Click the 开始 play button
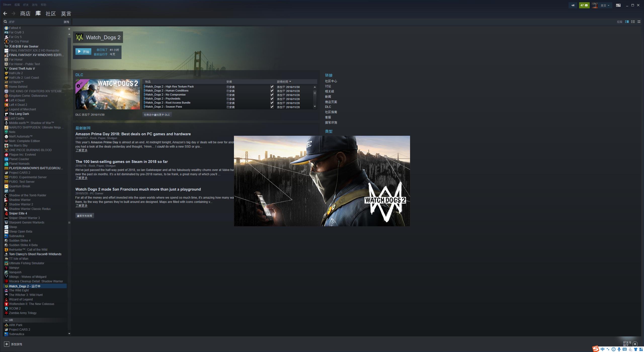644x352 pixels. pyautogui.click(x=83, y=52)
